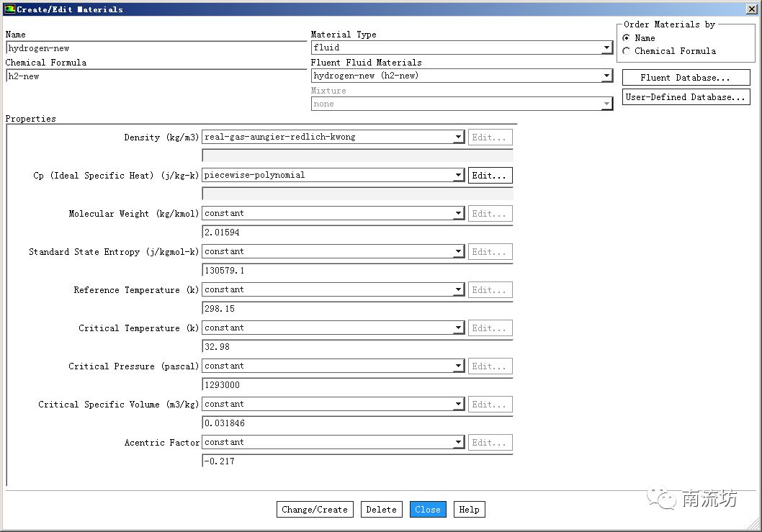Image resolution: width=762 pixels, height=532 pixels.
Task: Select the Name ordering radio button
Action: tap(627, 38)
